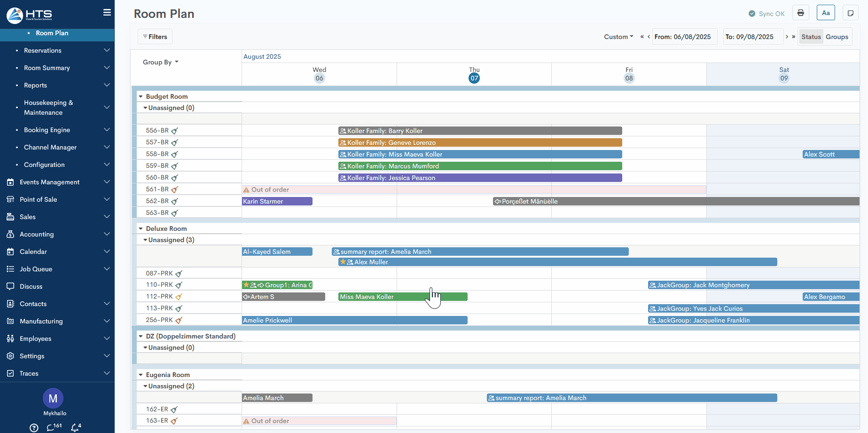Open Reservations in the sidebar
Image resolution: width=868 pixels, height=433 pixels.
tap(43, 50)
